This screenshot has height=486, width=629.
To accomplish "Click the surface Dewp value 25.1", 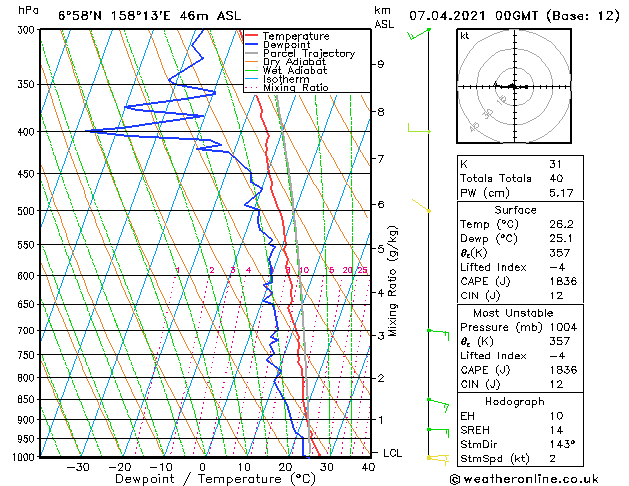I will 561,239.
